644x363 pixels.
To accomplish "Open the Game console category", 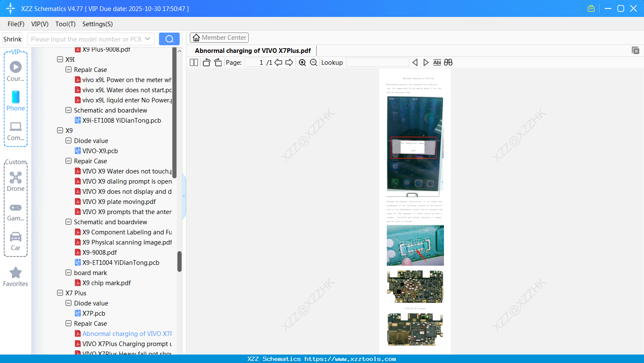I will [x=16, y=211].
